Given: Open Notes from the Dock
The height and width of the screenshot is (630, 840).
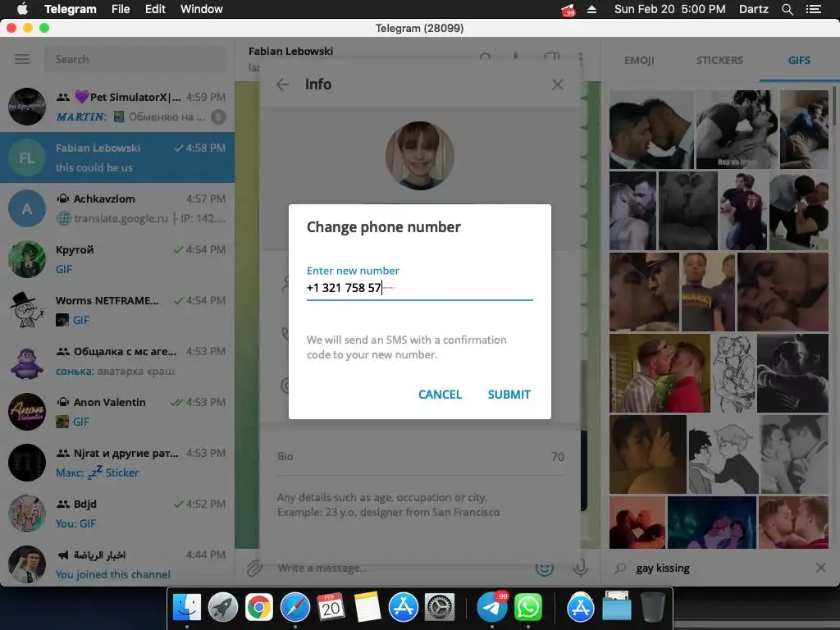Looking at the screenshot, I should tap(367, 608).
